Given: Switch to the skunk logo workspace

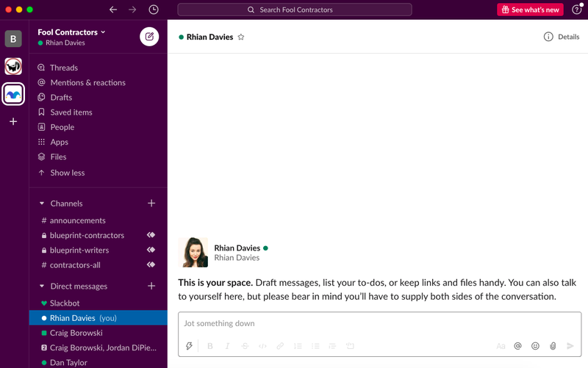Looking at the screenshot, I should click(13, 66).
